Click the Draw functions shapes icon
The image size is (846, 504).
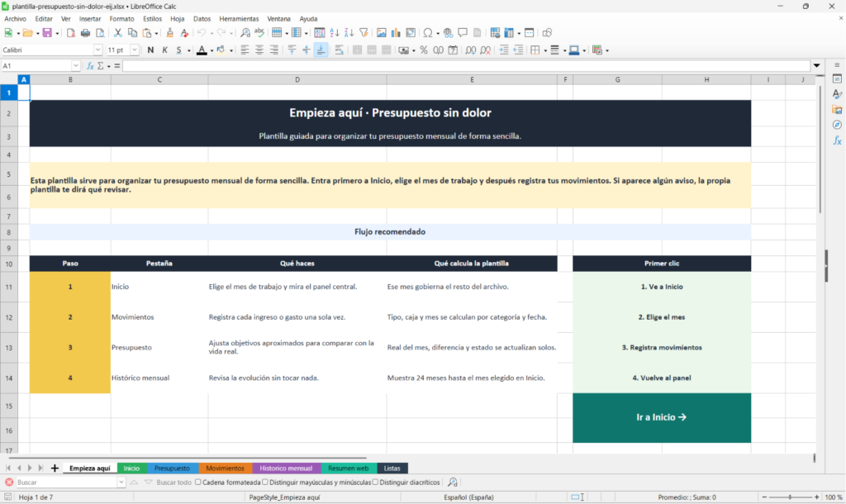[x=547, y=33]
